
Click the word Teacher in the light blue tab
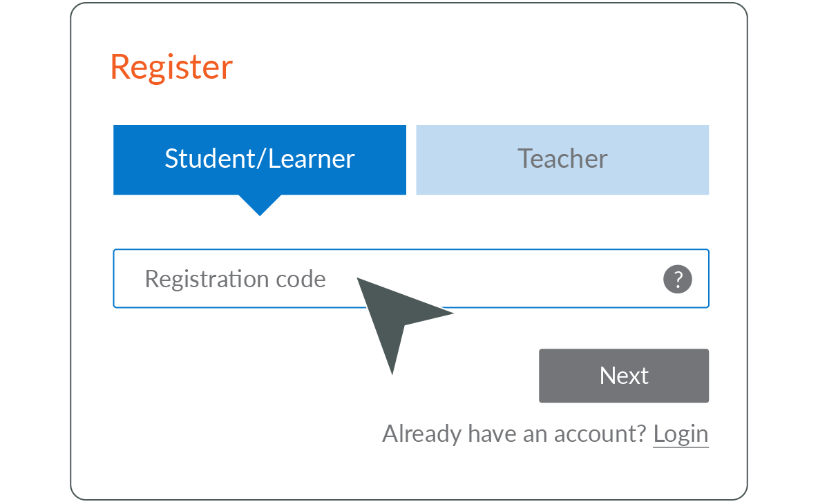[562, 158]
